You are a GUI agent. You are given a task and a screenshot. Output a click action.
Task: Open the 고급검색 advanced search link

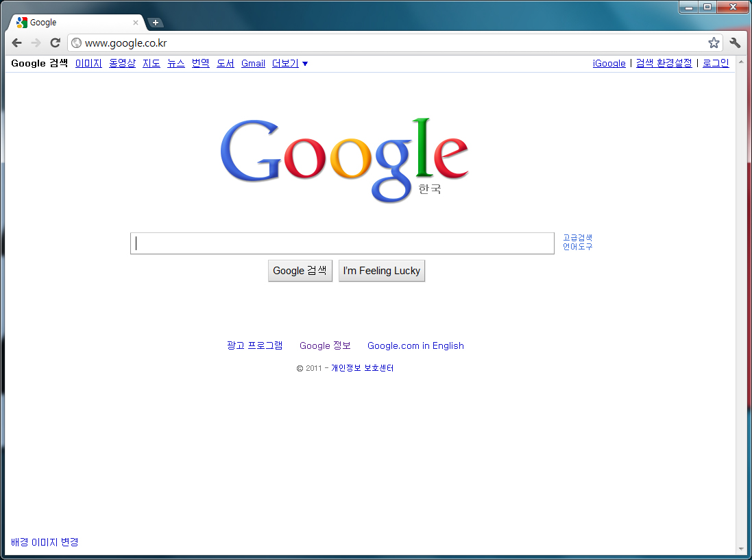coord(577,238)
